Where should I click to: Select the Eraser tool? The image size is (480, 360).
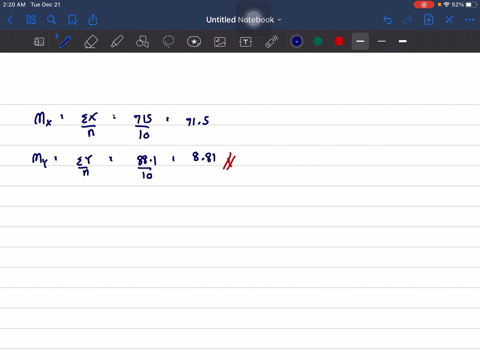coord(91,42)
